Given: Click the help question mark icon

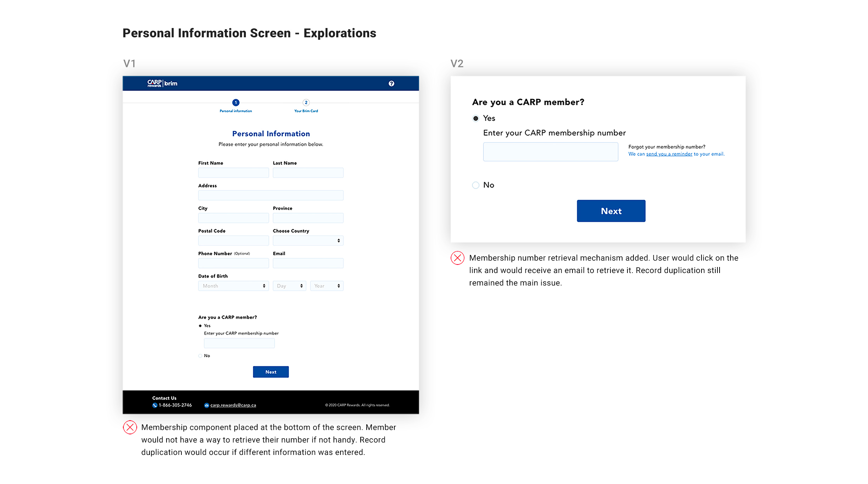Looking at the screenshot, I should 391,84.
